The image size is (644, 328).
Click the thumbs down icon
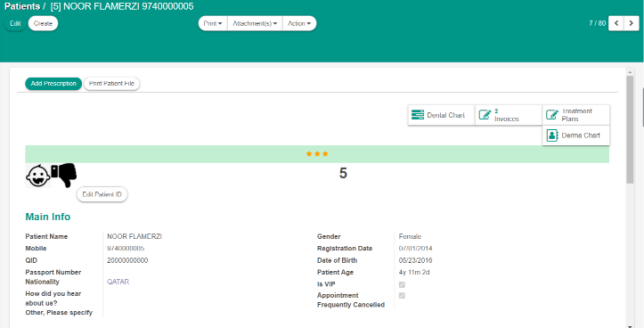64,175
